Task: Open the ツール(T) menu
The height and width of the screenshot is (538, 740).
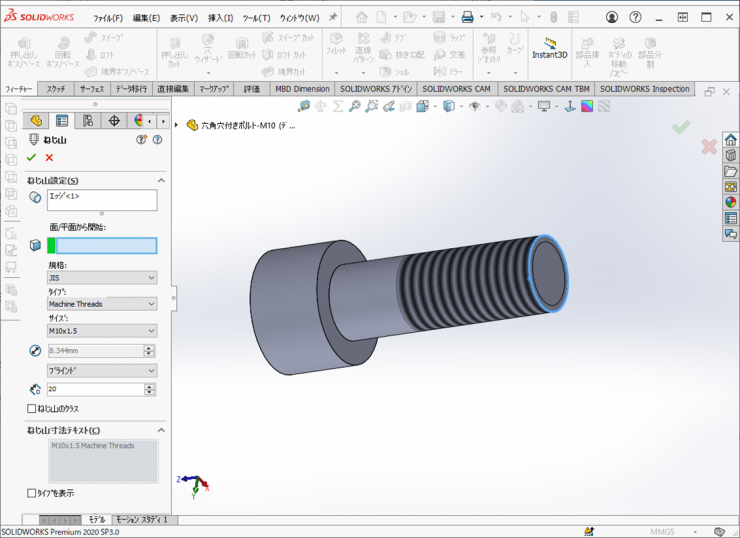Action: coord(256,18)
